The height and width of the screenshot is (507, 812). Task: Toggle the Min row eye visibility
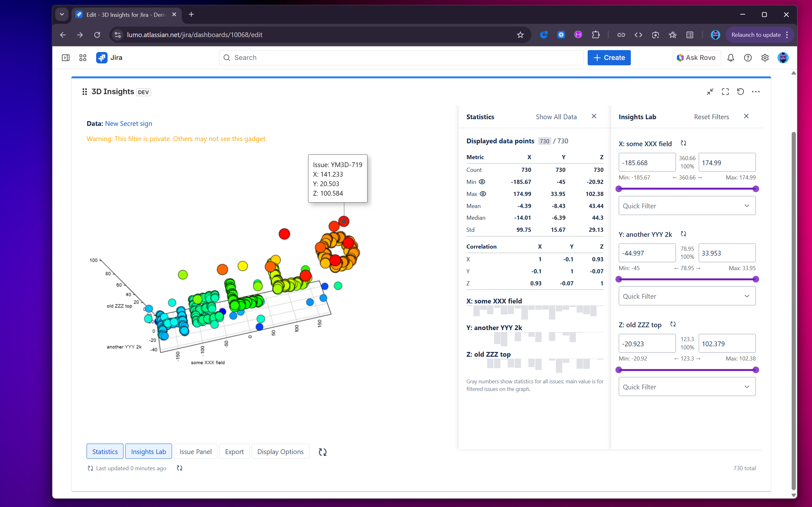click(482, 182)
